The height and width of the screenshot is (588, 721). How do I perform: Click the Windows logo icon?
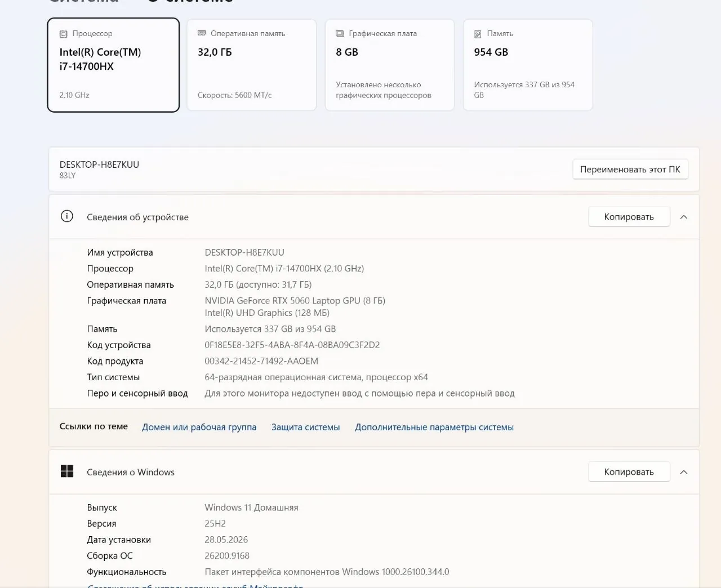[67, 471]
